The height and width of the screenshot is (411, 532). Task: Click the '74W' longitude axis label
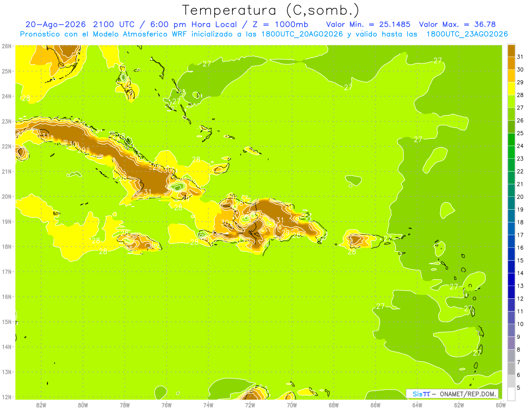coord(208,405)
